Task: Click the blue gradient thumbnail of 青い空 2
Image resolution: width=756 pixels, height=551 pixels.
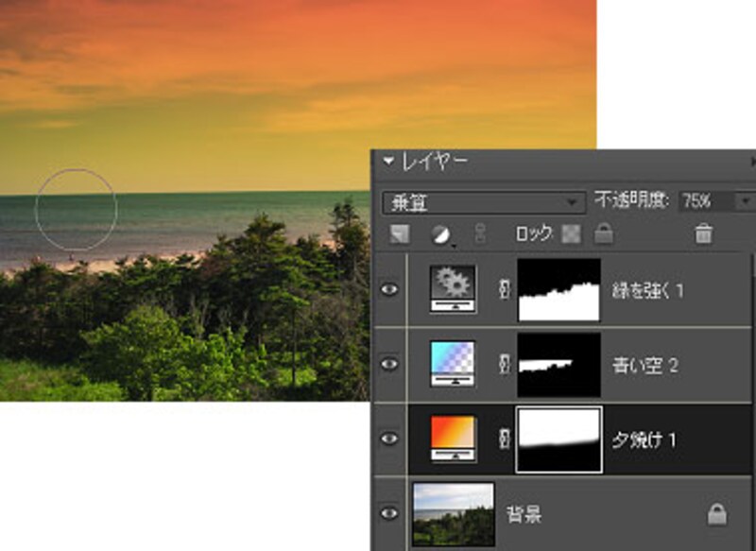Action: (453, 364)
